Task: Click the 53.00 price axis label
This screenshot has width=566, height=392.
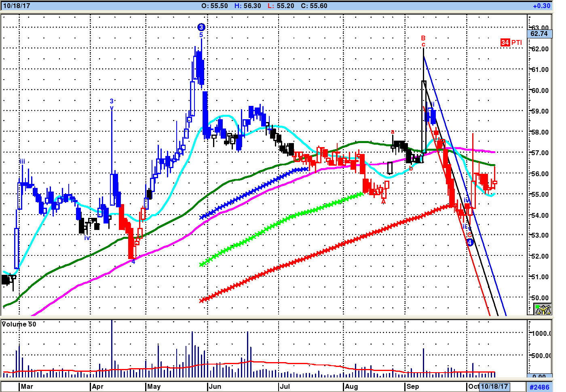Action: (540, 235)
